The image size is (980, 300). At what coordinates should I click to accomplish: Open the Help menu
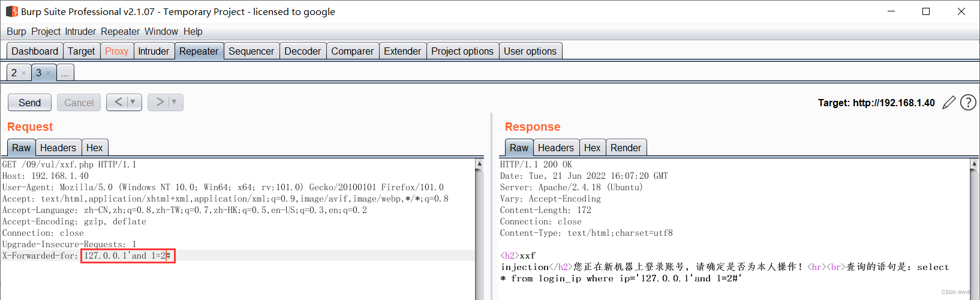193,31
